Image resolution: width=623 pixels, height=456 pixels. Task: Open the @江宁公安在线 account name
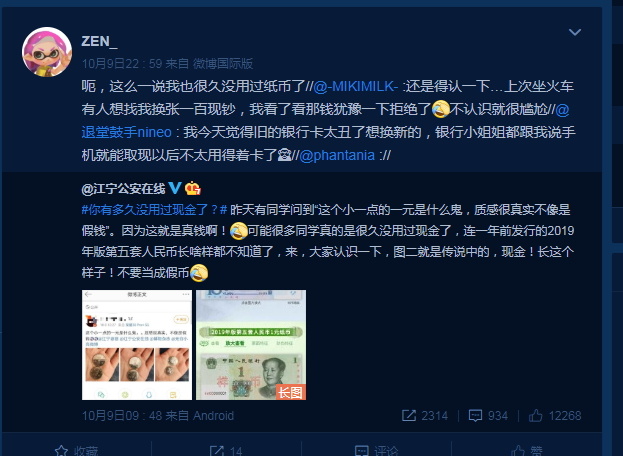[x=123, y=189]
